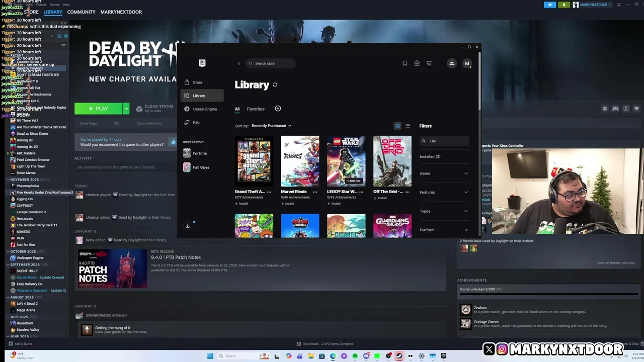This screenshot has width=644, height=362.
Task: Click the thumbs-up recommend icon in Steam
Action: coord(174,142)
